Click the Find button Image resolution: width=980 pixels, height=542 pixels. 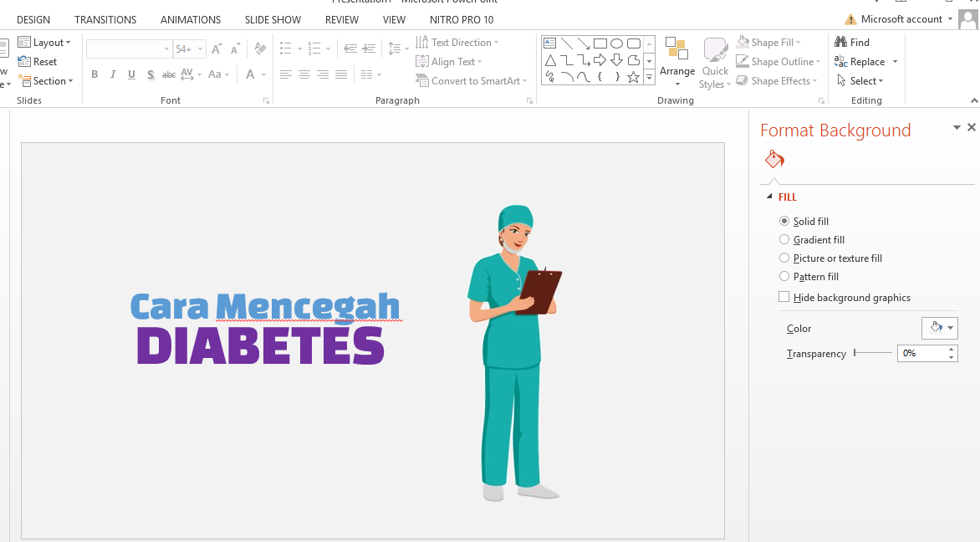tap(852, 43)
